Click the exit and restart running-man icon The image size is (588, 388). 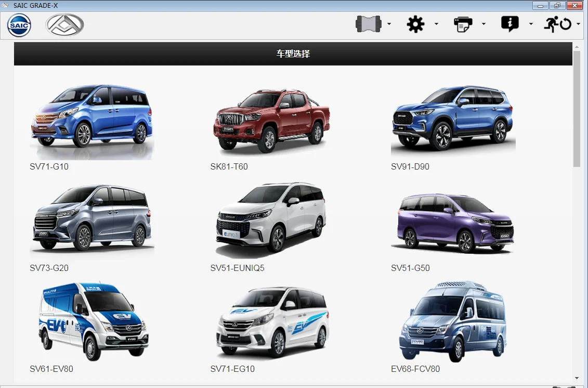pyautogui.click(x=558, y=24)
